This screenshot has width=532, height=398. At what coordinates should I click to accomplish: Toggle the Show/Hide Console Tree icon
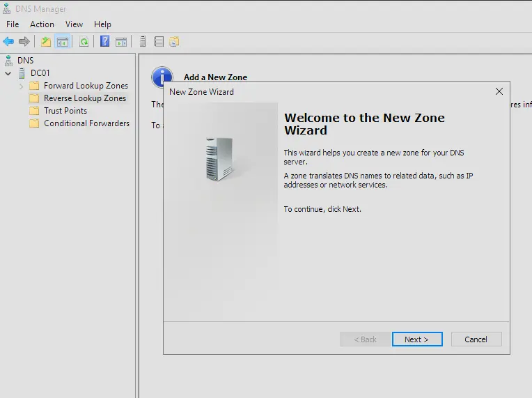(63, 42)
